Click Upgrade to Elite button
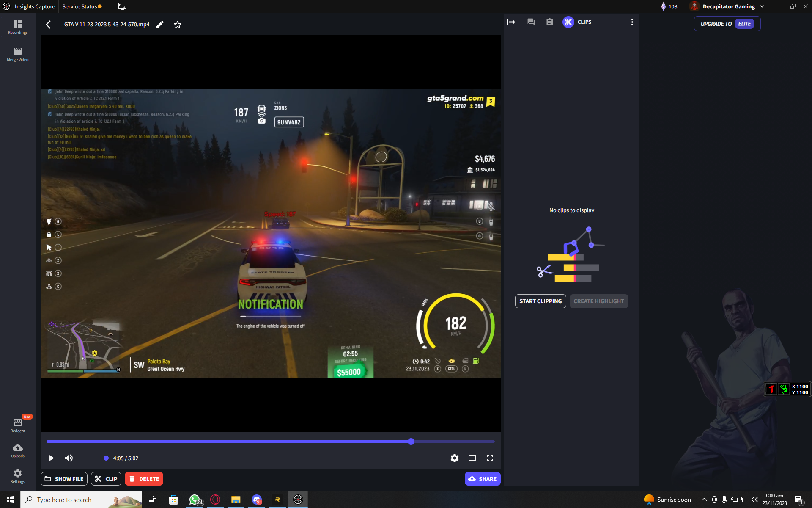 [727, 24]
